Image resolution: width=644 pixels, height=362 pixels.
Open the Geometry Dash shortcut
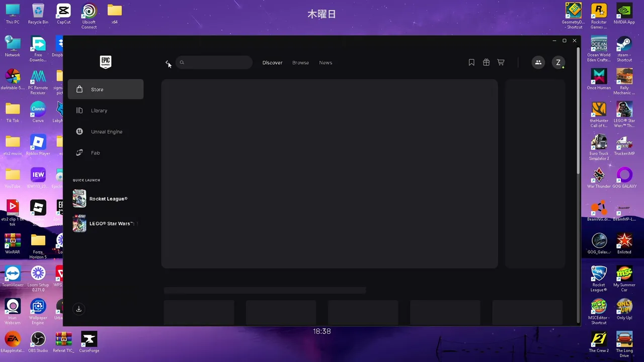click(x=574, y=16)
